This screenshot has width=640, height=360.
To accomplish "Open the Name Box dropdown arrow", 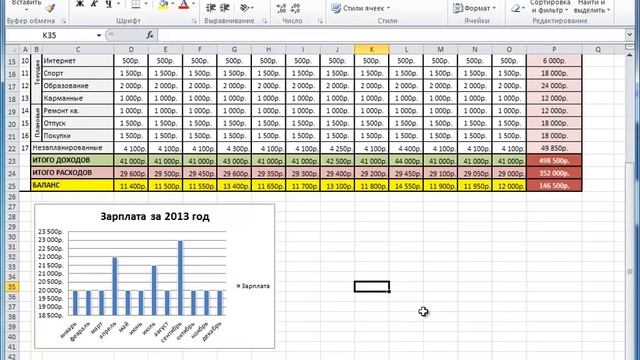I will click(x=99, y=36).
